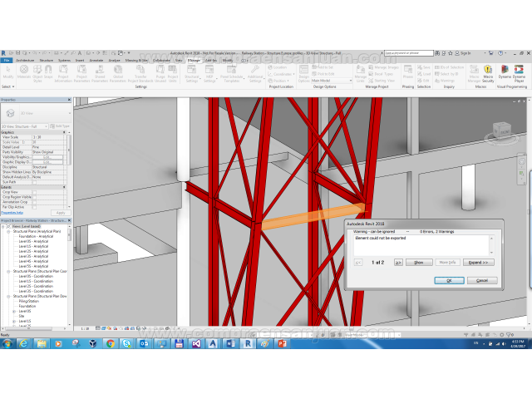Open the Materials tool
The width and height of the screenshot is (532, 399).
pyautogui.click(x=24, y=72)
